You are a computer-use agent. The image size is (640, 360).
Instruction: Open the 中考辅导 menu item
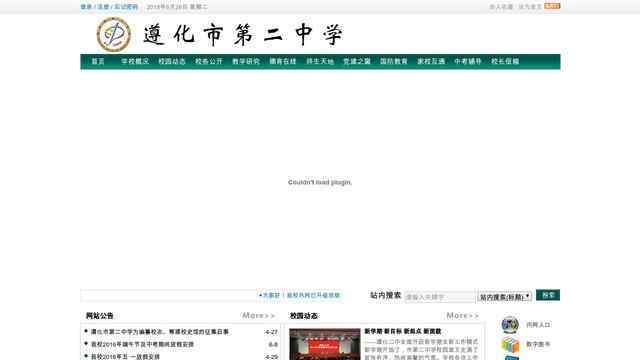468,62
